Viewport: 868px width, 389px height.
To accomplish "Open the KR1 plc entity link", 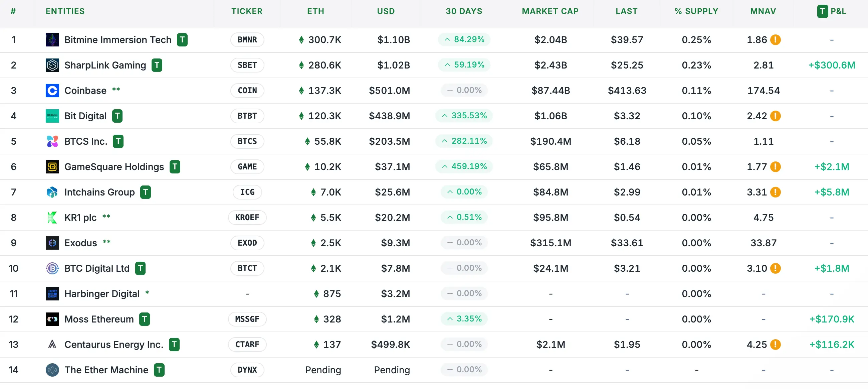I will coord(80,218).
